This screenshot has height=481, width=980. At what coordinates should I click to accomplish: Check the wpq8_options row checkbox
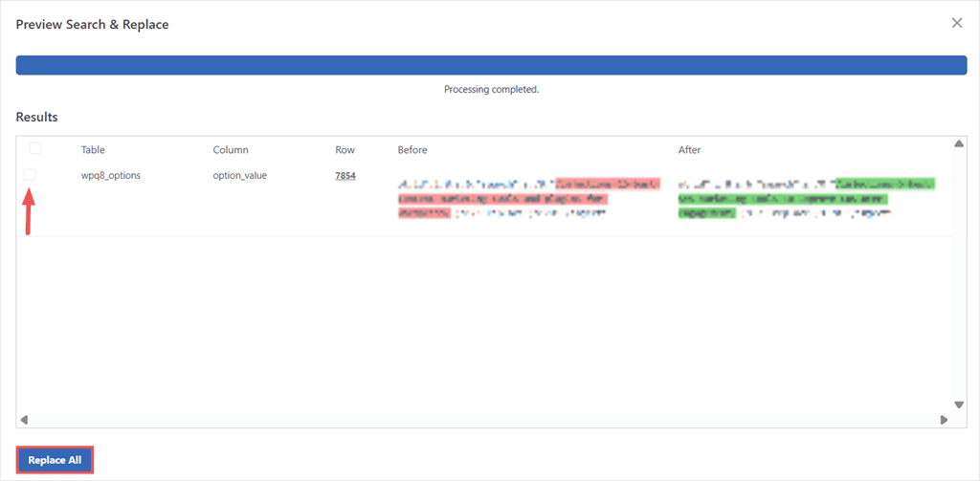click(30, 176)
